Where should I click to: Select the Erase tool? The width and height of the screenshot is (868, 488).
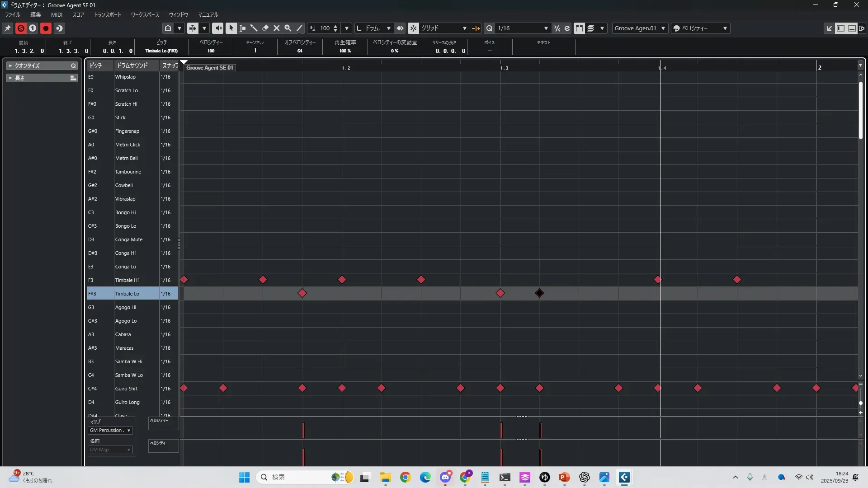[x=265, y=28]
